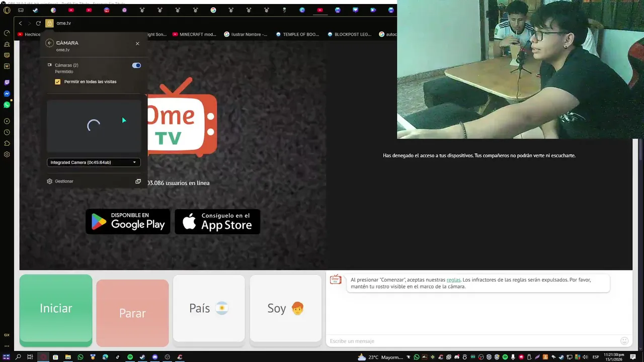Image resolution: width=644 pixels, height=362 pixels.
Task: Open the MINECRAFT mod bookmark
Action: click(x=194, y=35)
